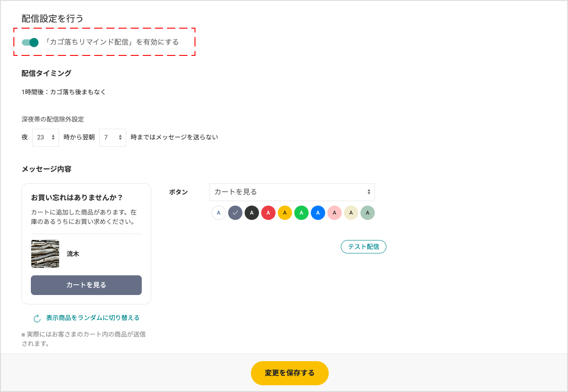The image size is (568, 392).
Task: Pick the green button color swatch
Action: [x=301, y=213]
